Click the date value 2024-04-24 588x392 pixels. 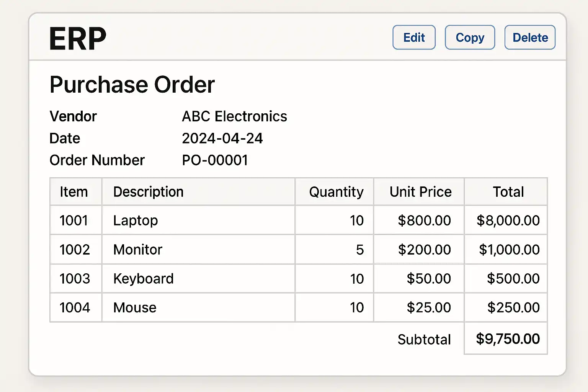point(222,138)
